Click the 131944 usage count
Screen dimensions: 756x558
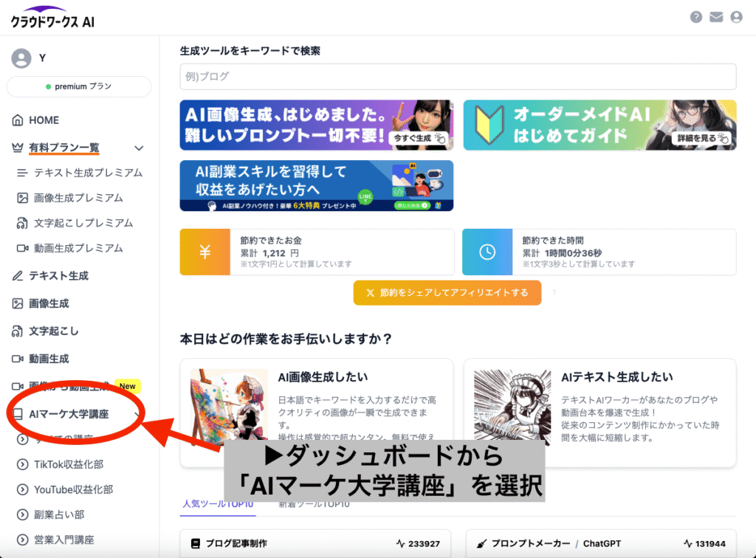click(x=709, y=543)
